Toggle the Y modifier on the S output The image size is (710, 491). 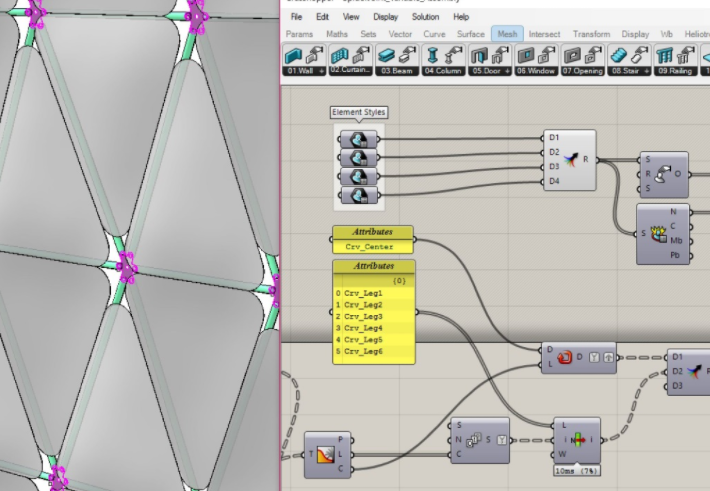coord(501,440)
